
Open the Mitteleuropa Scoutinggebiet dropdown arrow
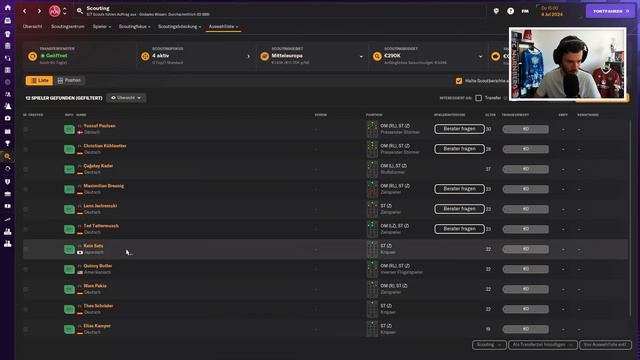[361, 57]
